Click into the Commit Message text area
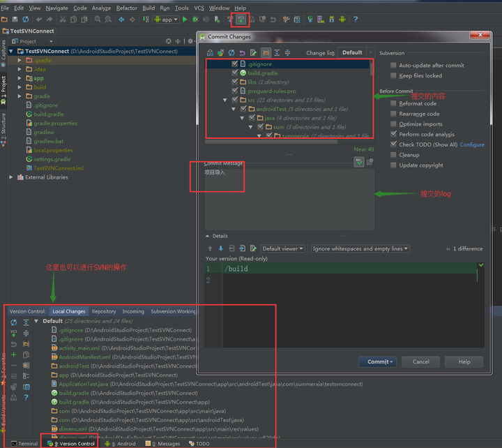 click(x=289, y=200)
